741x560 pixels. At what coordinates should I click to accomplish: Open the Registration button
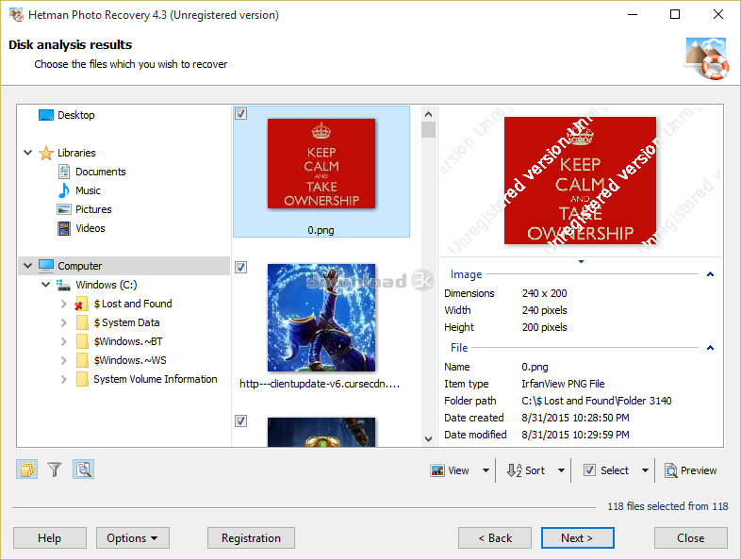tap(251, 538)
